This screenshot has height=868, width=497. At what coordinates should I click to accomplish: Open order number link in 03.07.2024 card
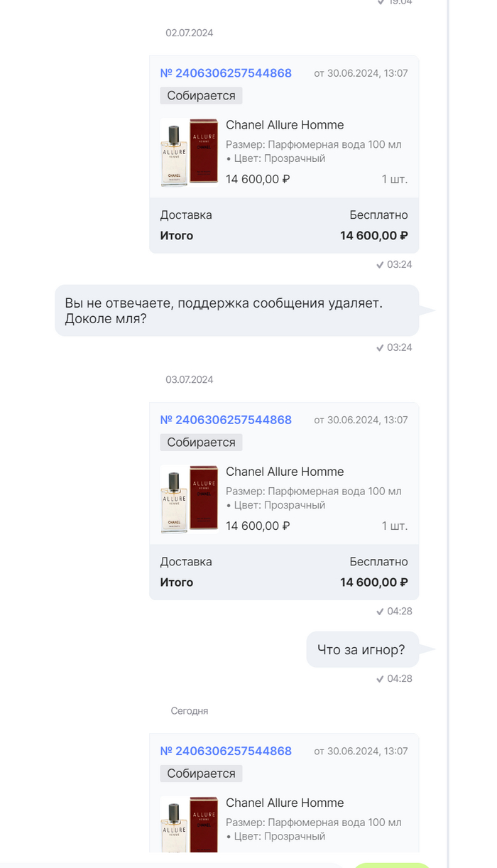click(x=226, y=420)
